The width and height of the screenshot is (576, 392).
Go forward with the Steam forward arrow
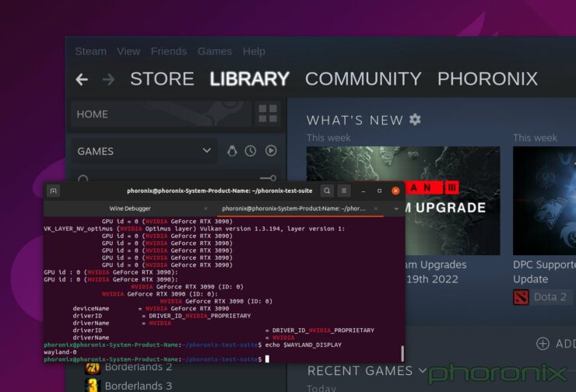point(108,79)
